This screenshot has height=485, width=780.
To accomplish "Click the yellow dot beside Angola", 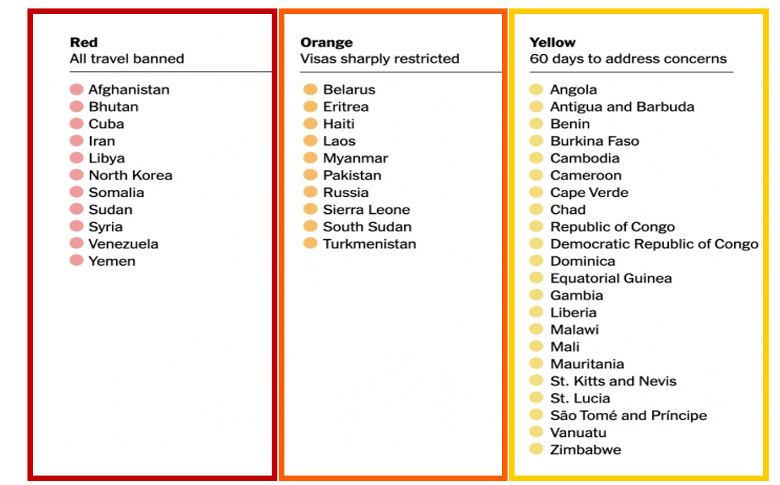I will coord(537,90).
